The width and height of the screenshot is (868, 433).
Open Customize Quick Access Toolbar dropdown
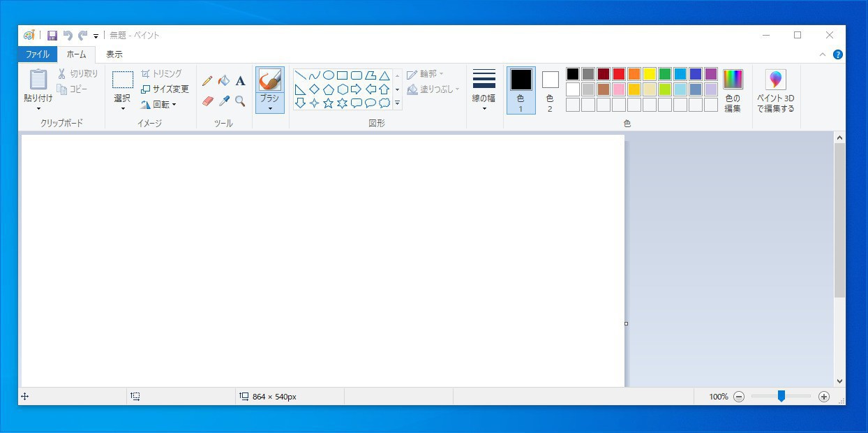[96, 36]
